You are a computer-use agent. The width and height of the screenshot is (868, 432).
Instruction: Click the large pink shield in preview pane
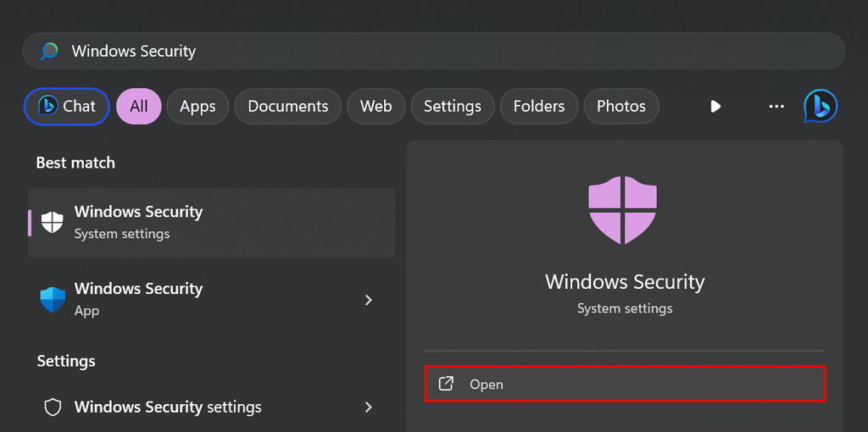(623, 209)
